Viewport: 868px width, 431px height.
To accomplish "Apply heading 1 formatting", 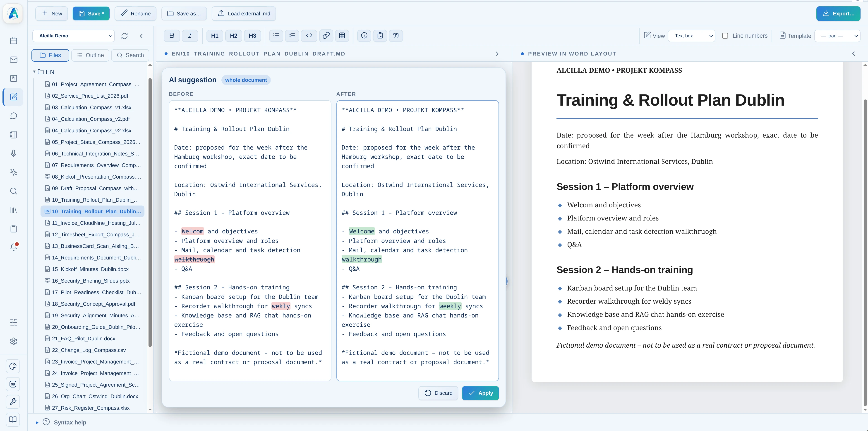I will [215, 35].
